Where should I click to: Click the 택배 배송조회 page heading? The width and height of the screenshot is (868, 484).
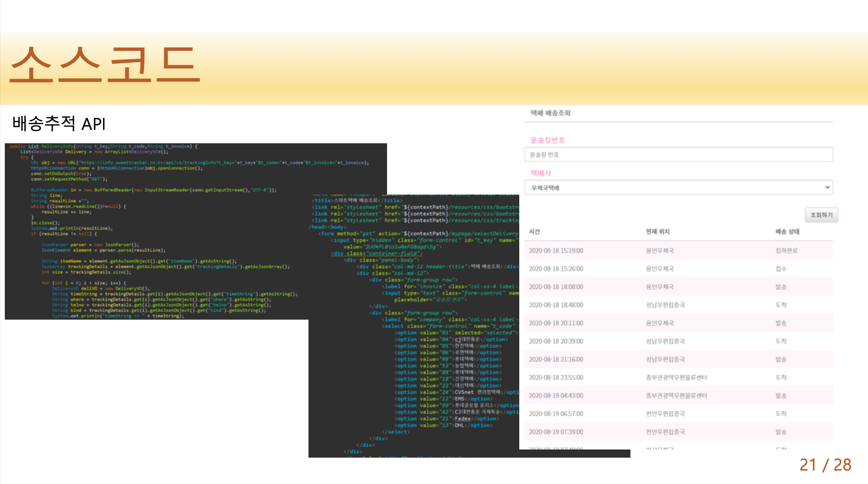pyautogui.click(x=550, y=113)
